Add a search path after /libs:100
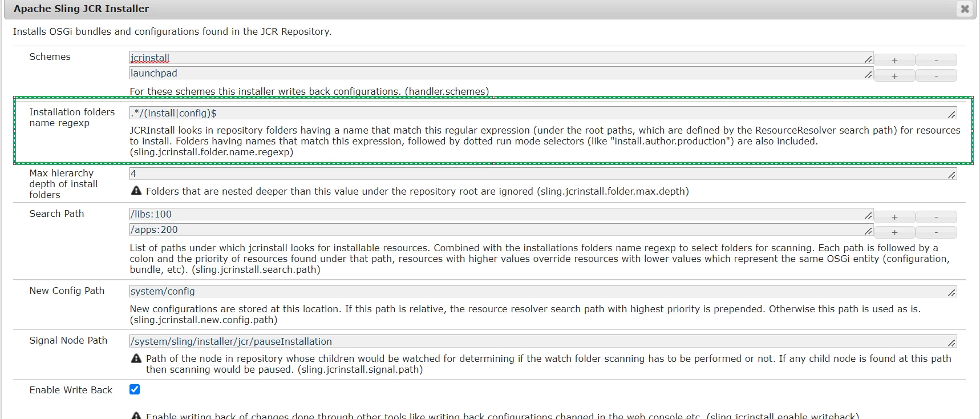 [x=894, y=217]
